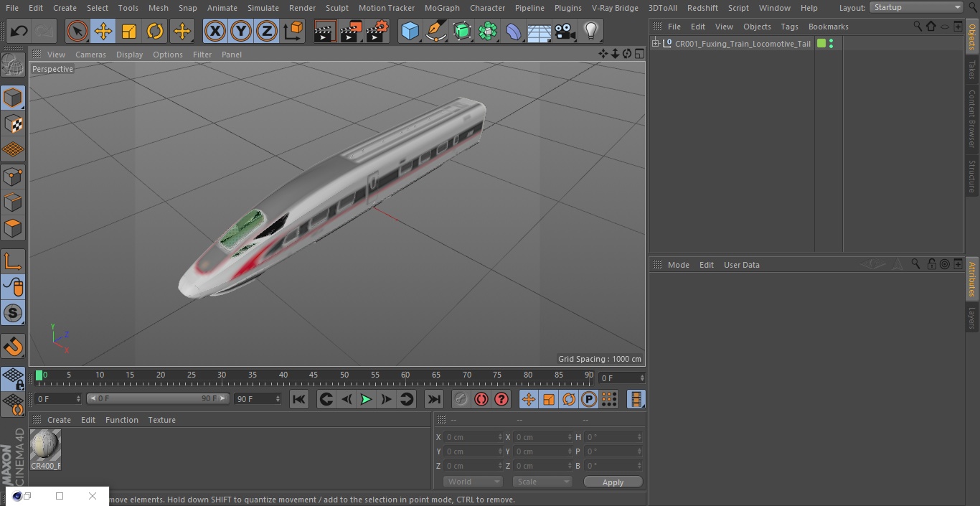Toggle coordinate system icon
980x506 pixels.
tap(293, 31)
